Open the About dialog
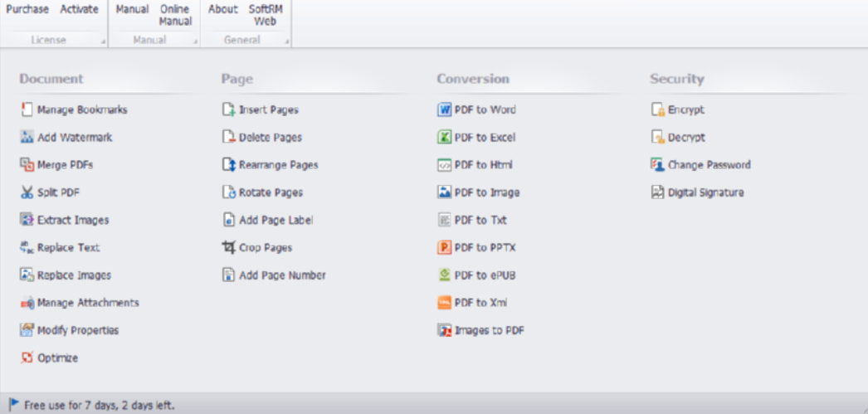The image size is (868, 414). click(x=223, y=9)
